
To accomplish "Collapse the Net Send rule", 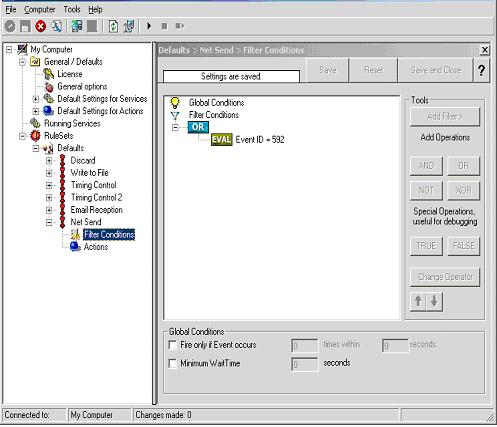I will 49,222.
